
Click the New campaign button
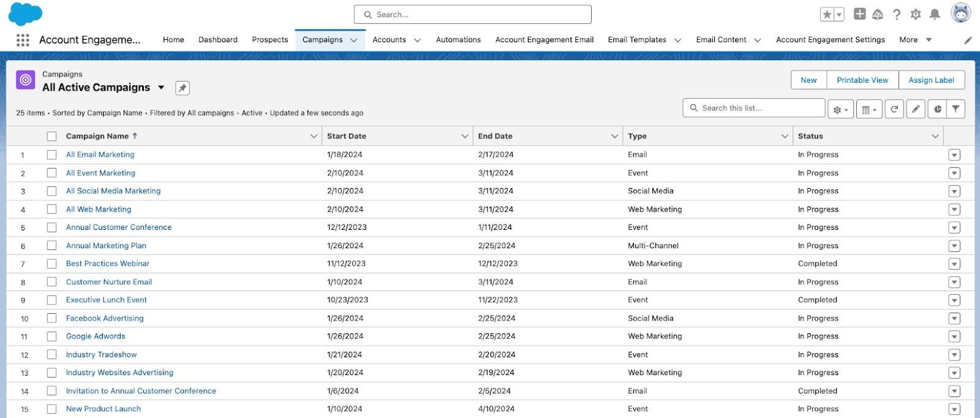(809, 80)
